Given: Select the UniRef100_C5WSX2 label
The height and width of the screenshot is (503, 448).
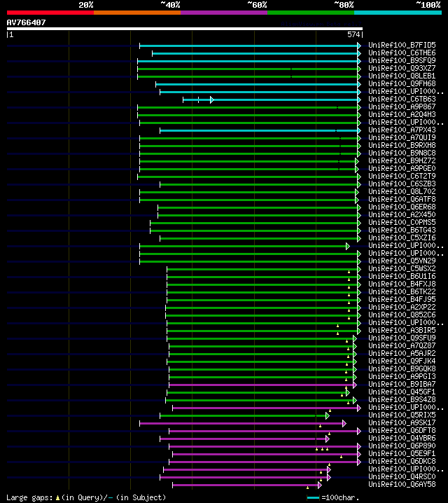Looking at the screenshot, I should point(402,268).
